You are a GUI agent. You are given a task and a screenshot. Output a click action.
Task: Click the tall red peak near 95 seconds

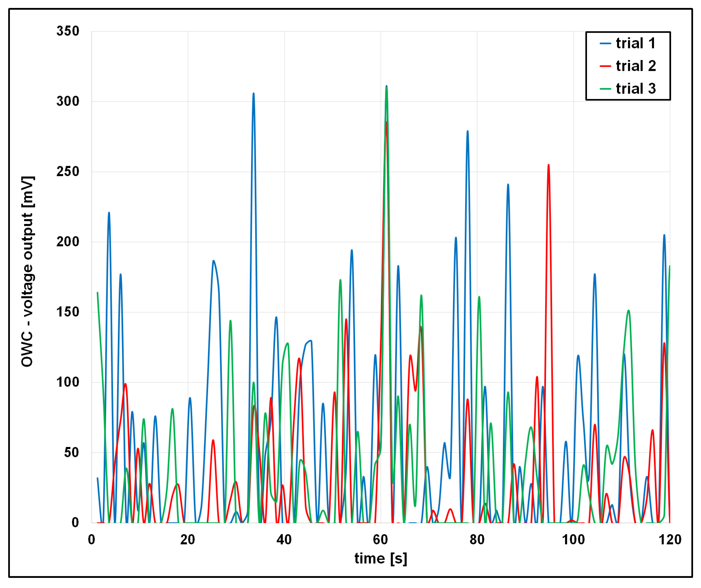pyautogui.click(x=548, y=166)
